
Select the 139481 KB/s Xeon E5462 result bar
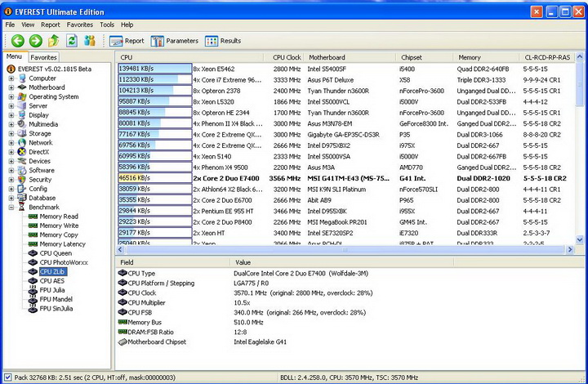(x=155, y=69)
